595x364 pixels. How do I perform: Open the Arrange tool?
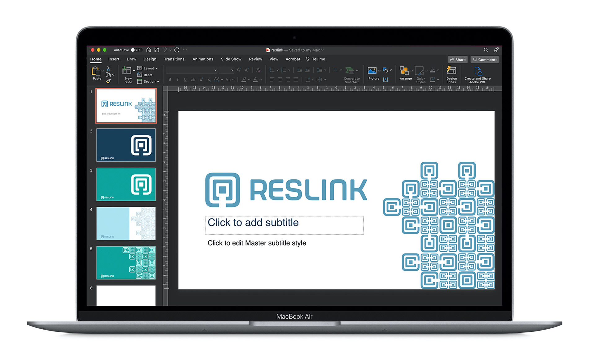(406, 73)
